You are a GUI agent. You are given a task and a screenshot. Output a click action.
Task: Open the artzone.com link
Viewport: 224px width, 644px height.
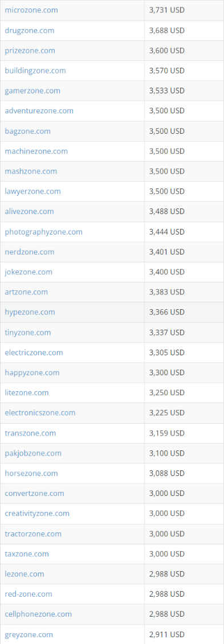[26, 292]
